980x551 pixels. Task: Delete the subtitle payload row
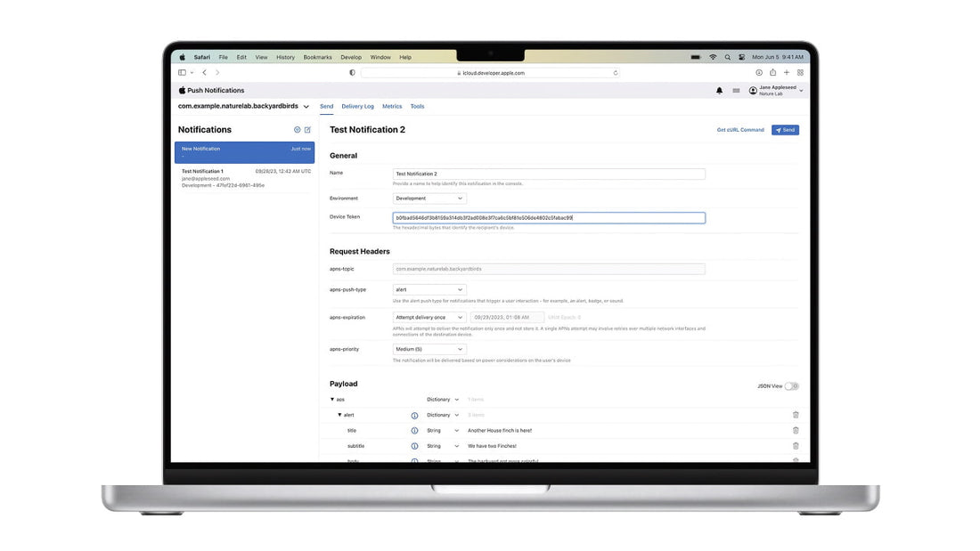796,446
